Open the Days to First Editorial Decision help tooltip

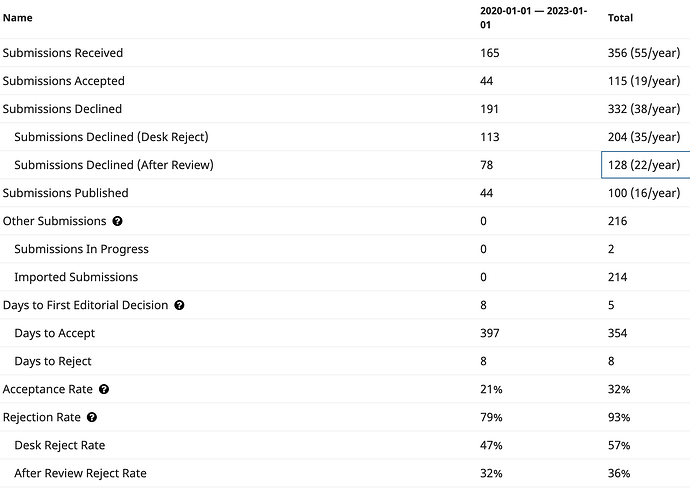point(180,305)
